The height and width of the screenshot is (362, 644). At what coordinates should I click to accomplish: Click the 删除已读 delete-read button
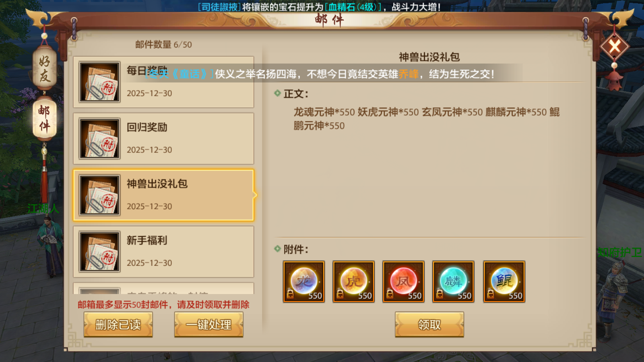coord(118,324)
